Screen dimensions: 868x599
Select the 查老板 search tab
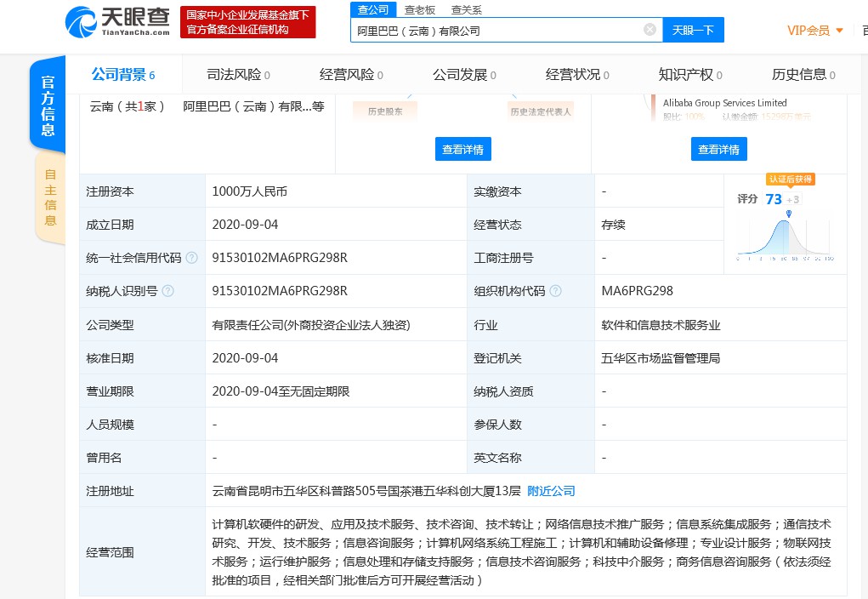[420, 10]
